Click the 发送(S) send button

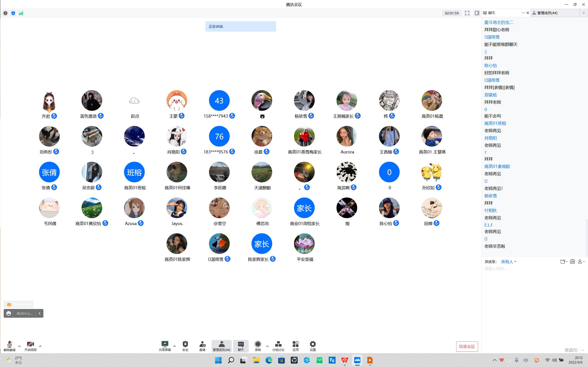(x=571, y=350)
